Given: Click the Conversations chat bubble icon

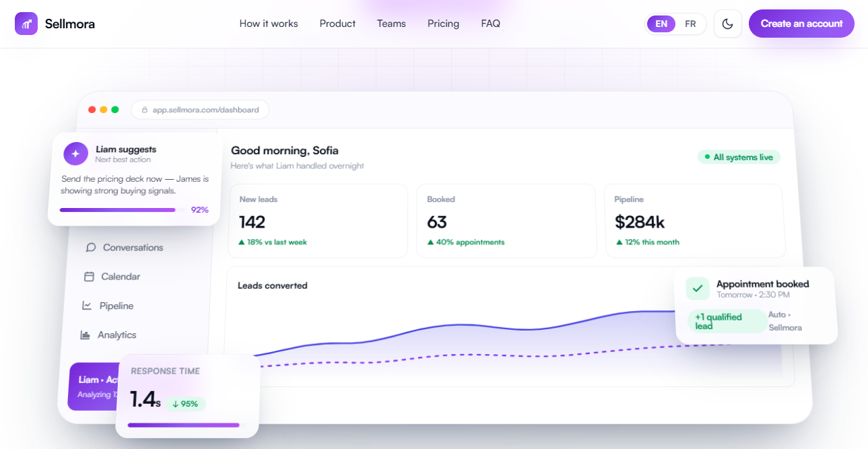Looking at the screenshot, I should [91, 247].
